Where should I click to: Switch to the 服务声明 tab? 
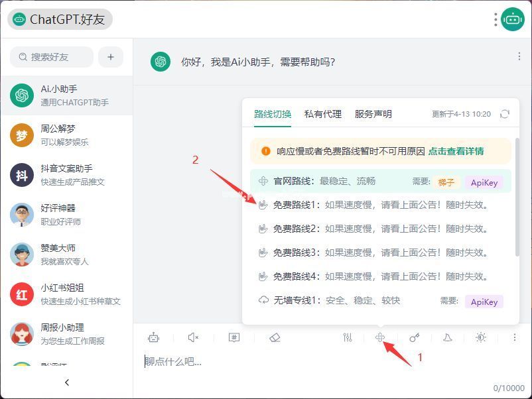373,114
